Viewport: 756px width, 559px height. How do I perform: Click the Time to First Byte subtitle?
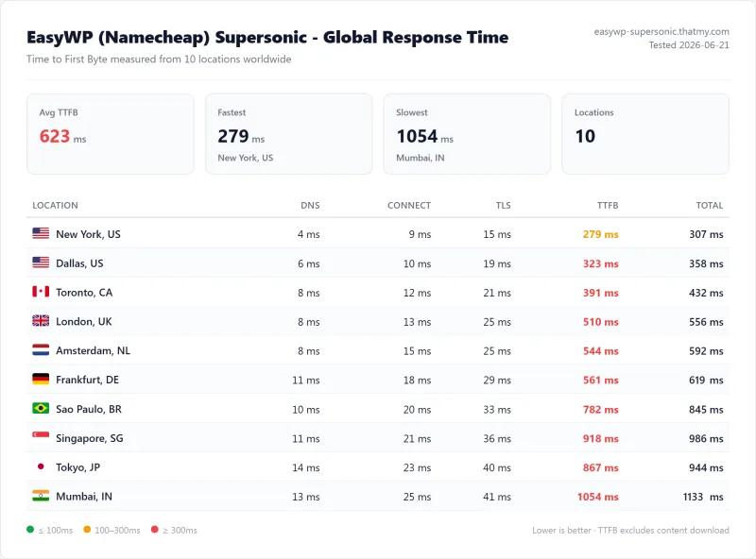click(x=159, y=59)
